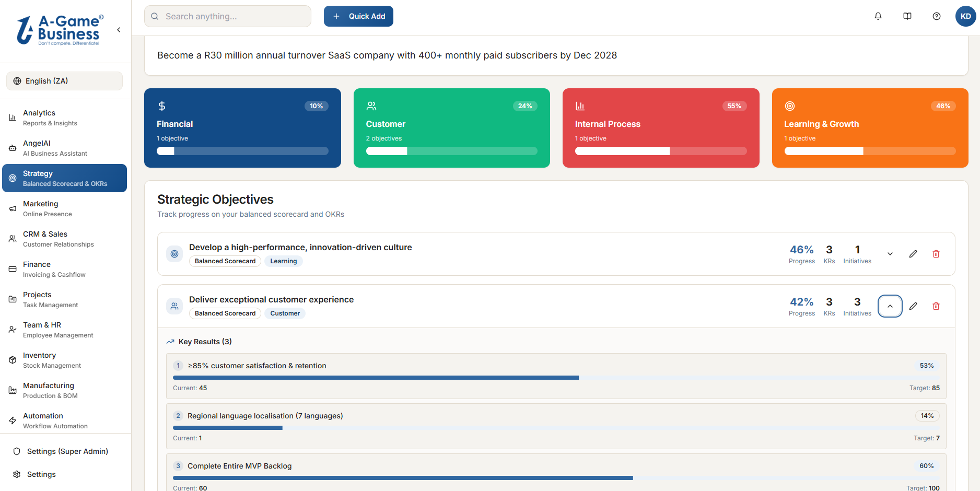Go to Projects Task Management
This screenshot has height=491, width=980.
point(64,300)
